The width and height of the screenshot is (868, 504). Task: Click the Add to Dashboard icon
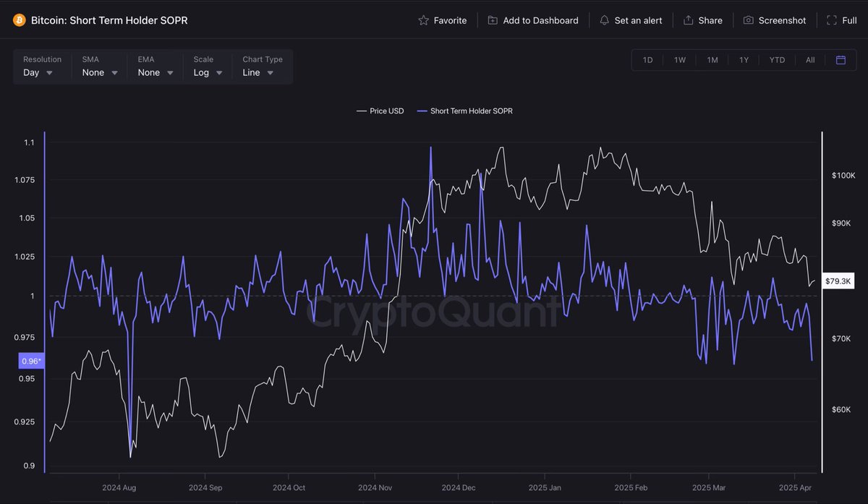(493, 20)
